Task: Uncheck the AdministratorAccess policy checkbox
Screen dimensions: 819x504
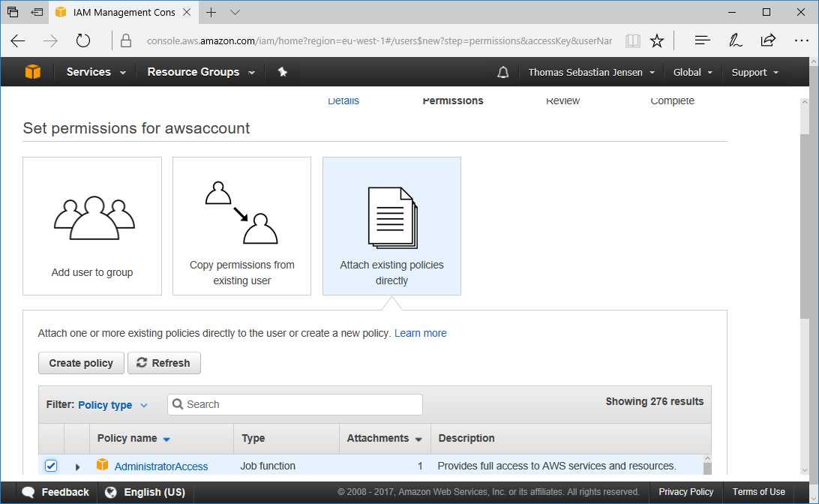Action: point(51,466)
